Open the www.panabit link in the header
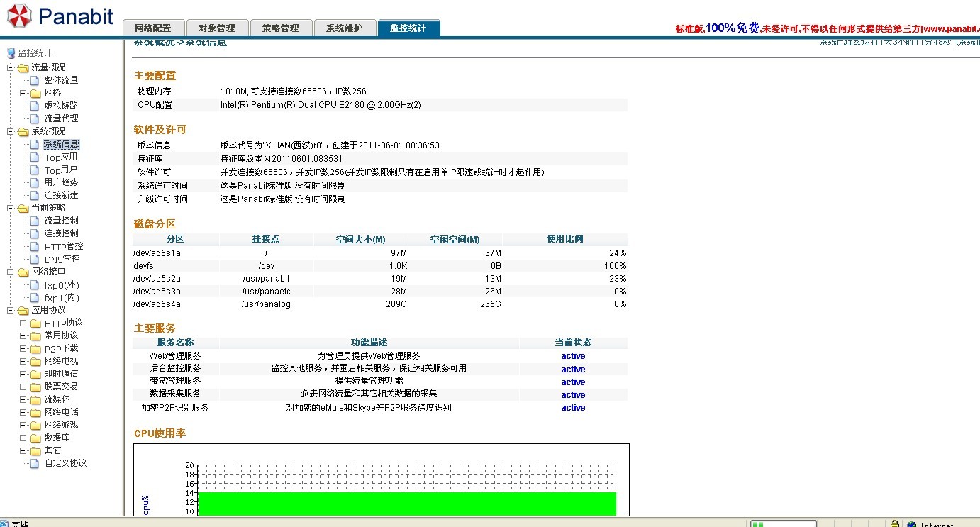The image size is (980, 527). [x=950, y=29]
